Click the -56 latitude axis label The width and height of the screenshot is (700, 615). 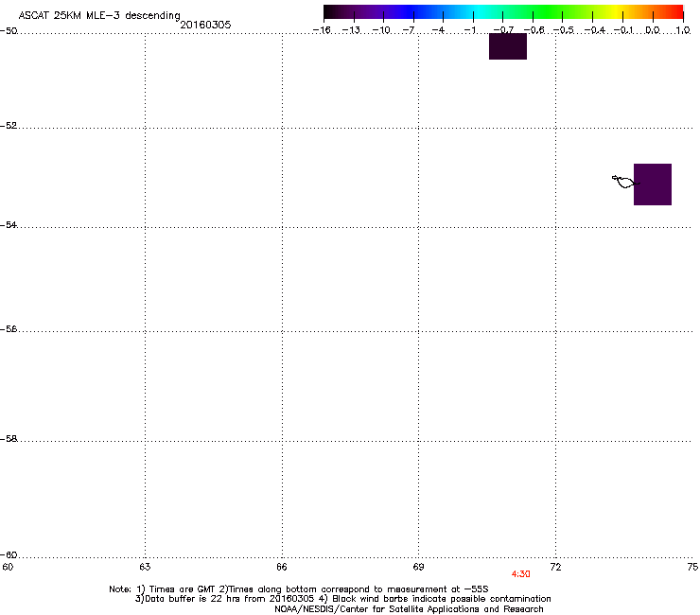9,328
